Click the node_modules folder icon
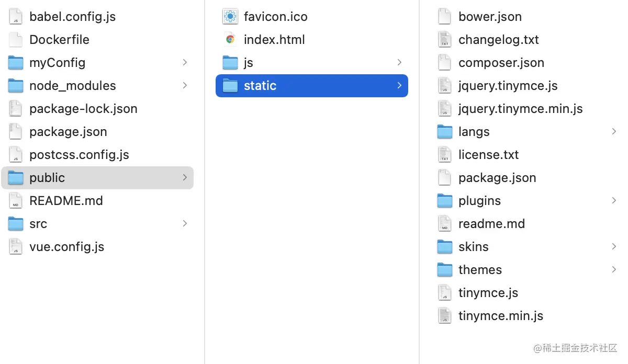The width and height of the screenshot is (628, 364). pyautogui.click(x=16, y=86)
